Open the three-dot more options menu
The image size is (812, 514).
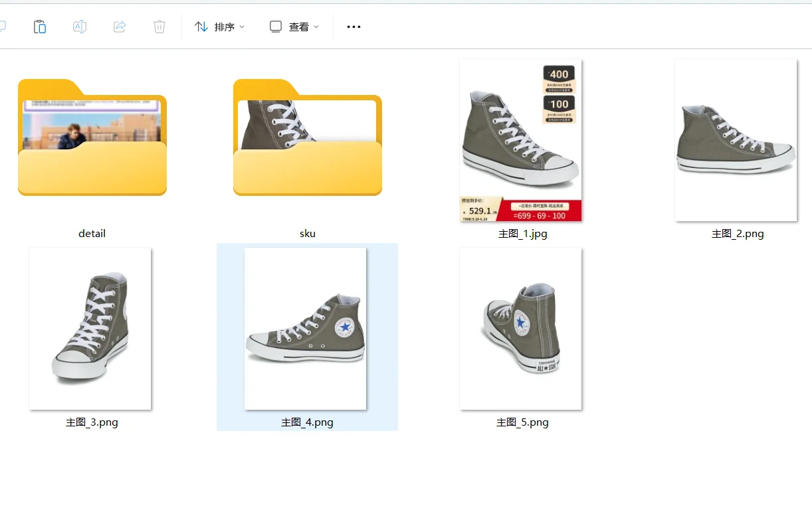[354, 27]
